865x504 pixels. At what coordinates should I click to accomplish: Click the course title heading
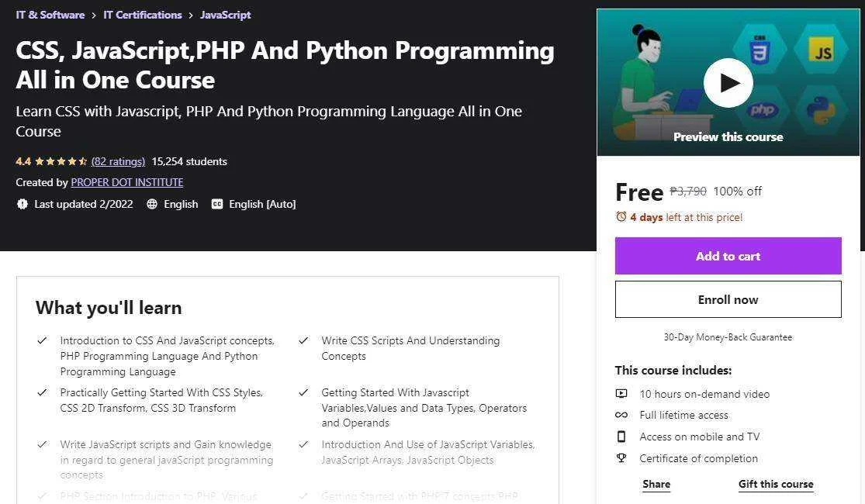coord(285,65)
